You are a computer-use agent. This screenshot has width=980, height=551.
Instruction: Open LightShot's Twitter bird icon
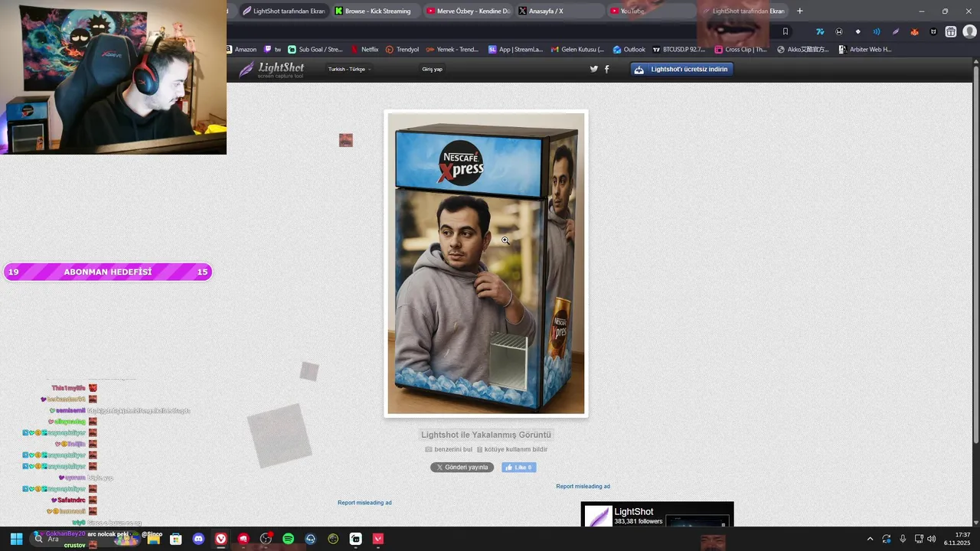[x=593, y=69]
